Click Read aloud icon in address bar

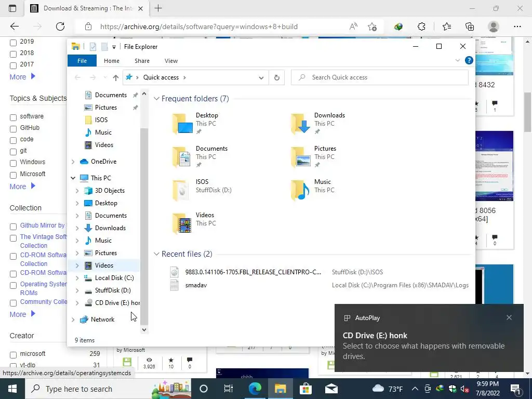[x=353, y=26]
